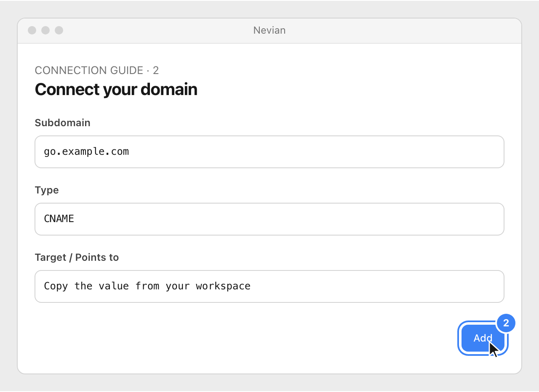The height and width of the screenshot is (392, 539).
Task: Click the 'Target / Points to' label
Action: pos(77,257)
